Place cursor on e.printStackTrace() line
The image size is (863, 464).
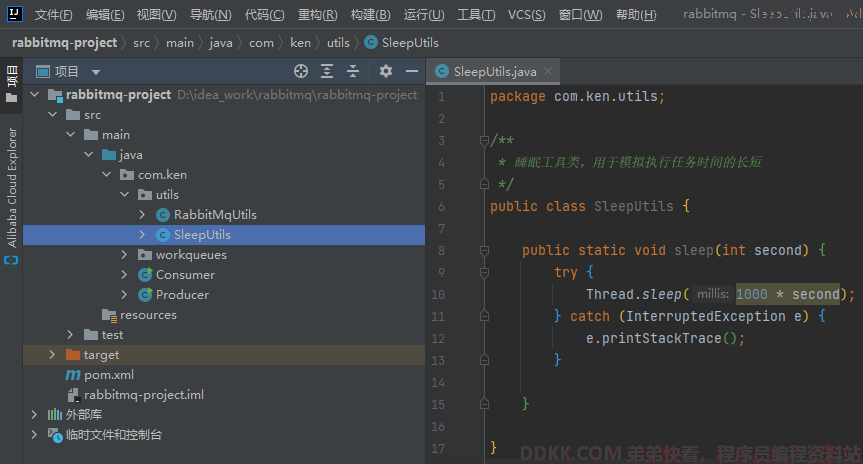click(665, 338)
